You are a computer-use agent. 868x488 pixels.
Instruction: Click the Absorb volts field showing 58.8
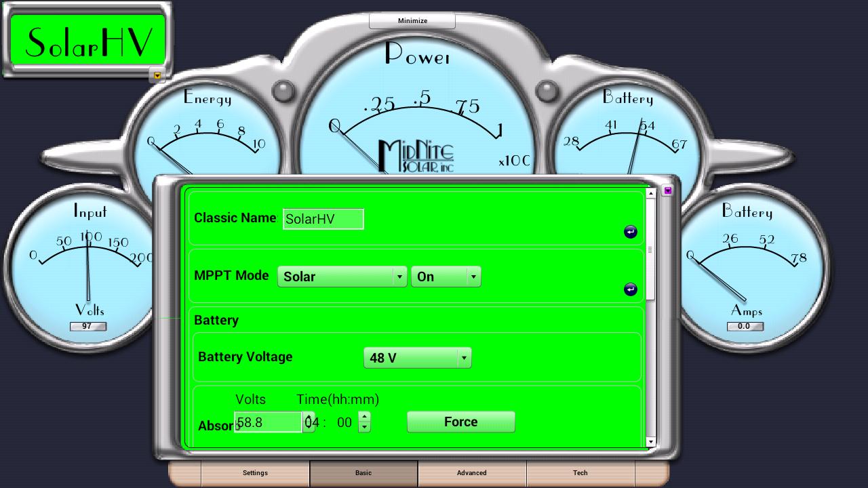tap(267, 422)
